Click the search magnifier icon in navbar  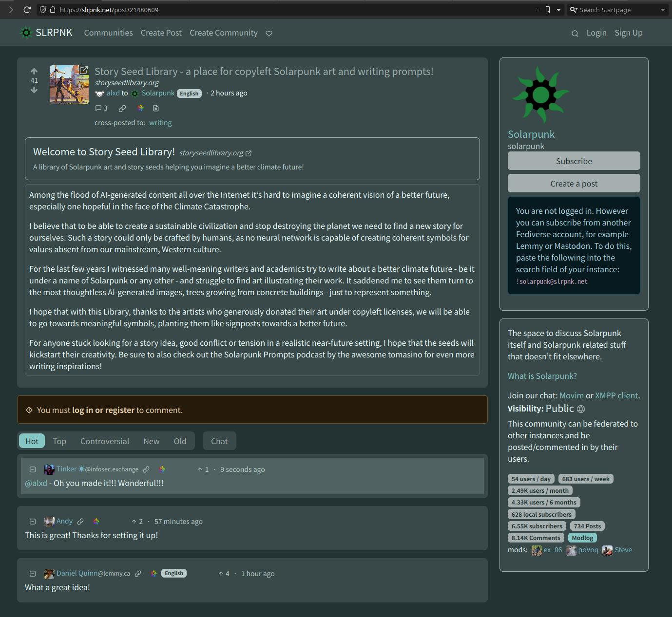point(575,33)
